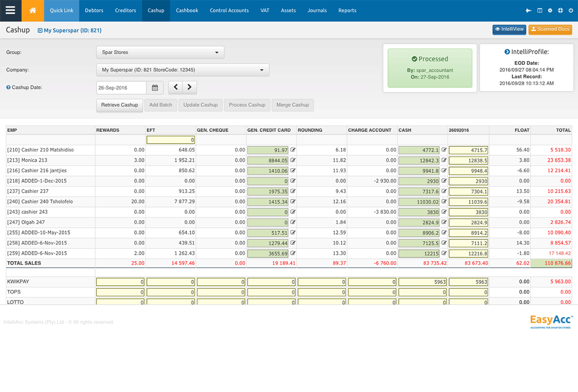The height and width of the screenshot is (392, 578).
Task: Toggle the columns layout icon
Action: coord(540,10)
